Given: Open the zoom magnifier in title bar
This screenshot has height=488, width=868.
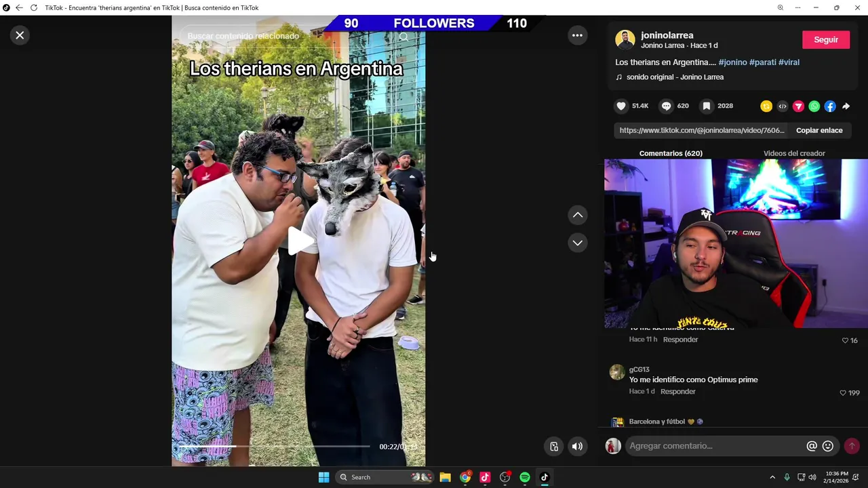Looking at the screenshot, I should pyautogui.click(x=780, y=7).
